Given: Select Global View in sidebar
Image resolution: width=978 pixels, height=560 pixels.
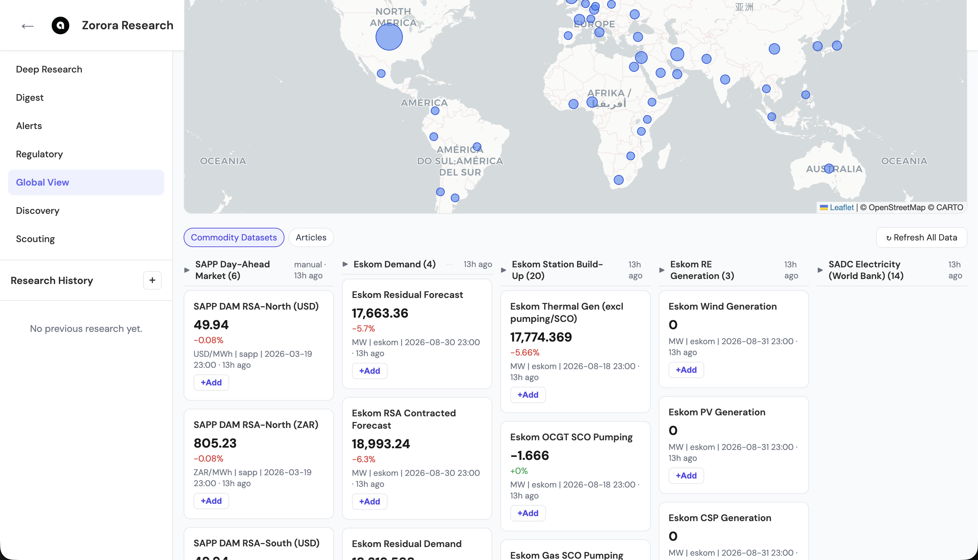Looking at the screenshot, I should click(86, 182).
